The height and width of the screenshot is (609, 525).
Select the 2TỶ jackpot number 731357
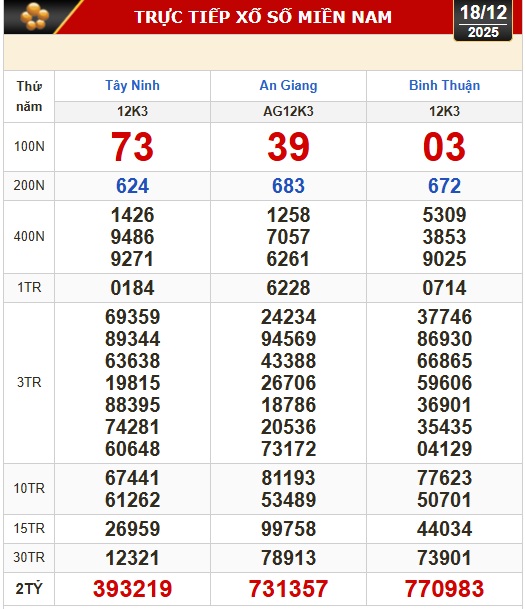pyautogui.click(x=289, y=589)
